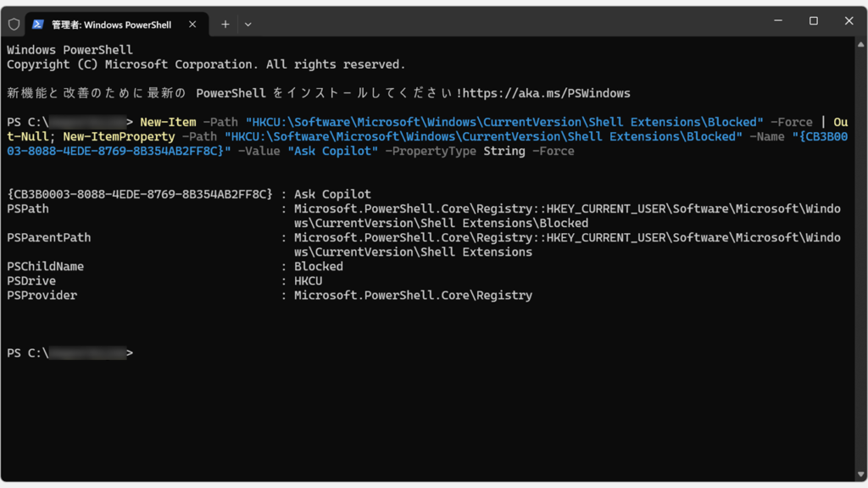Image resolution: width=868 pixels, height=488 pixels.
Task: Click the admin shield icon in the title bar
Action: click(14, 24)
